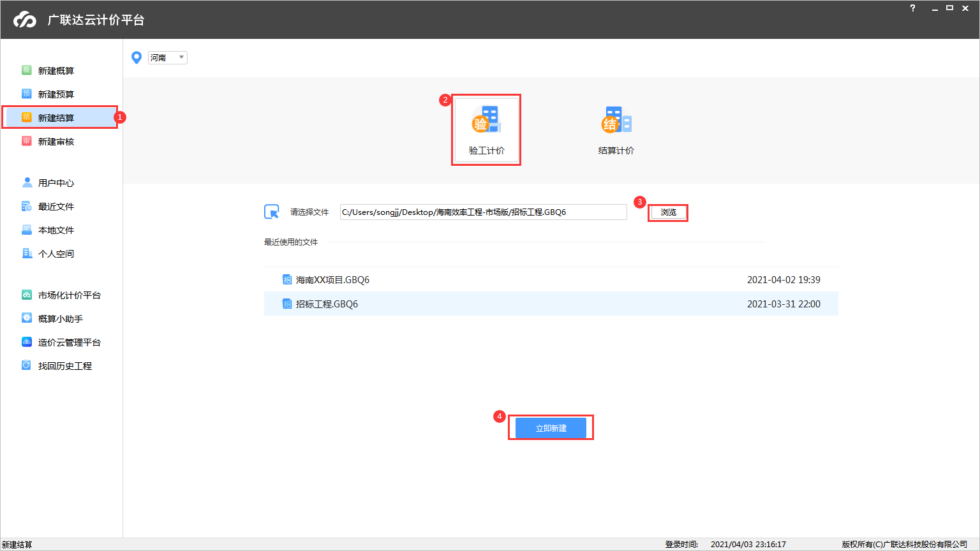Click the file path input field
980x551 pixels.
click(x=483, y=212)
